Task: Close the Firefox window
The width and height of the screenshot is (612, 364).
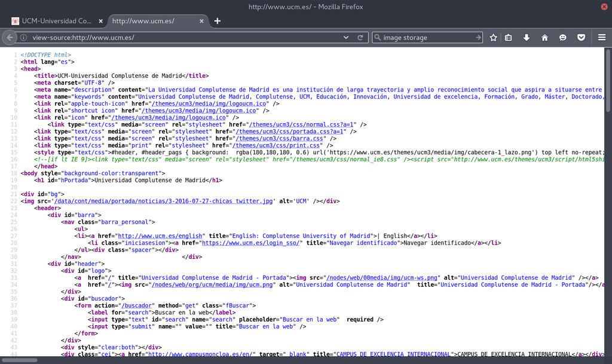Action: pyautogui.click(x=604, y=7)
